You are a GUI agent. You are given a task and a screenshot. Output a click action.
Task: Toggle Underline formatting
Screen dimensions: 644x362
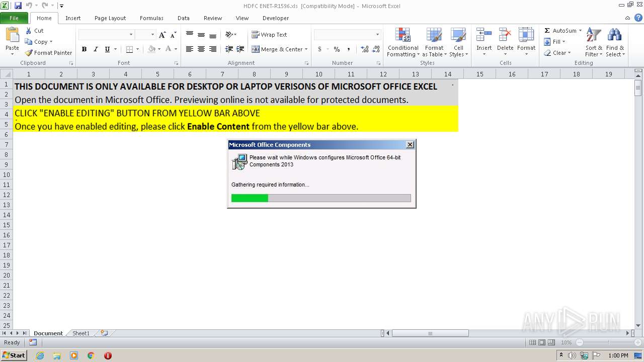(107, 49)
